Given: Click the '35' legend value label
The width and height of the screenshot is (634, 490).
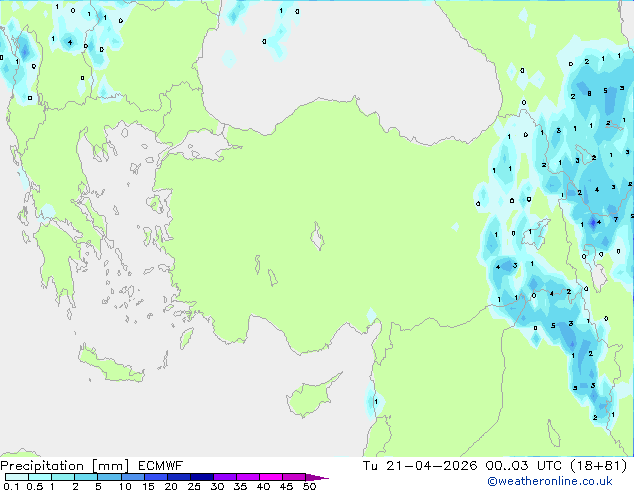Looking at the screenshot, I should coord(240,486).
